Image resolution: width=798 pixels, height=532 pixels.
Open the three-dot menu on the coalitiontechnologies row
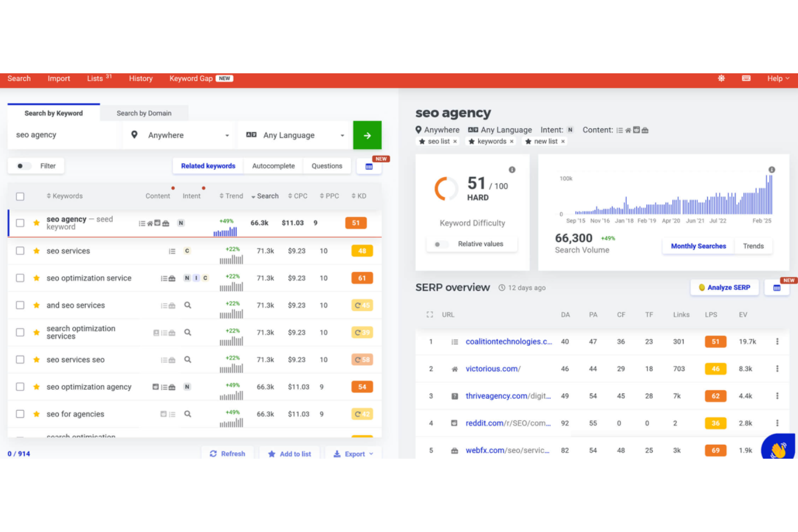[x=777, y=341]
